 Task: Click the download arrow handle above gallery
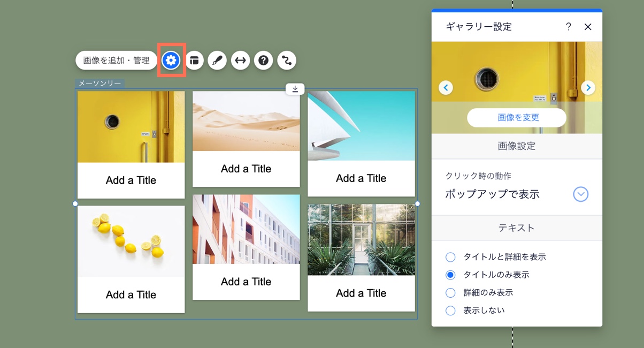tap(295, 89)
